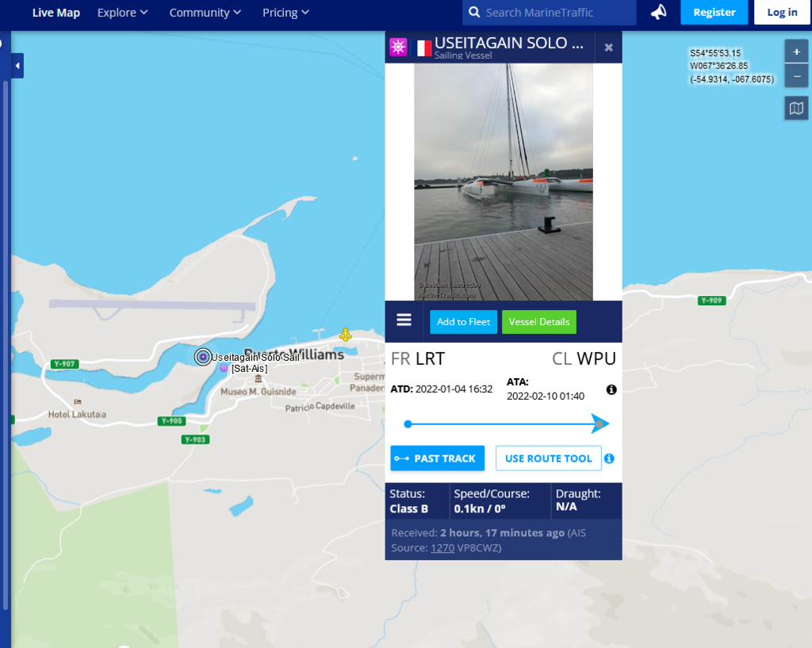Collapse the left sidebar arrow
812x648 pixels.
tap(17, 66)
